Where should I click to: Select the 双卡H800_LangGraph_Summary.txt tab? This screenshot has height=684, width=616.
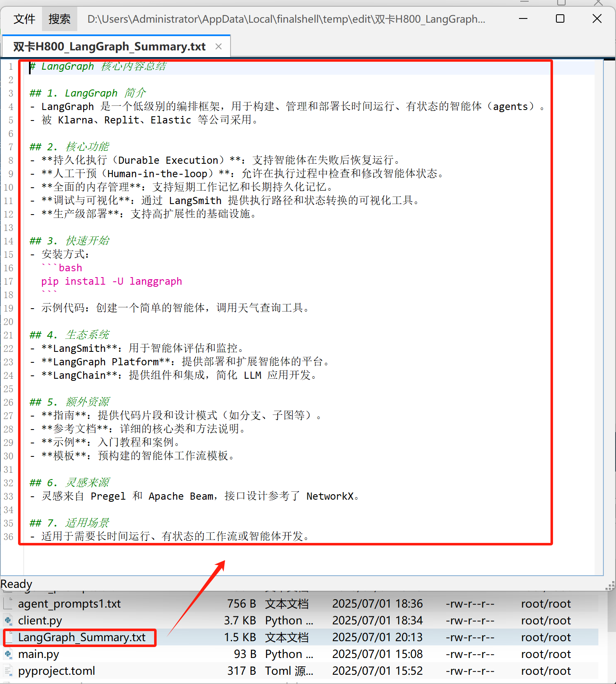pos(109,47)
